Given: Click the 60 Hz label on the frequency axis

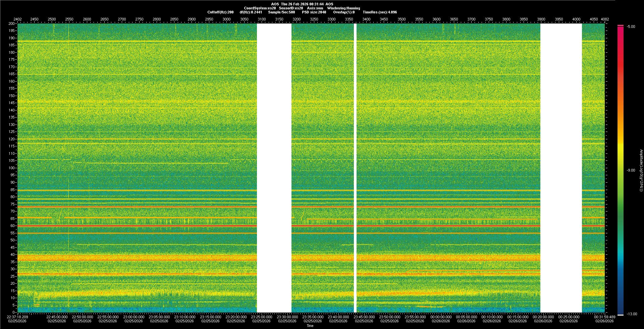Looking at the screenshot, I should 12,226.
